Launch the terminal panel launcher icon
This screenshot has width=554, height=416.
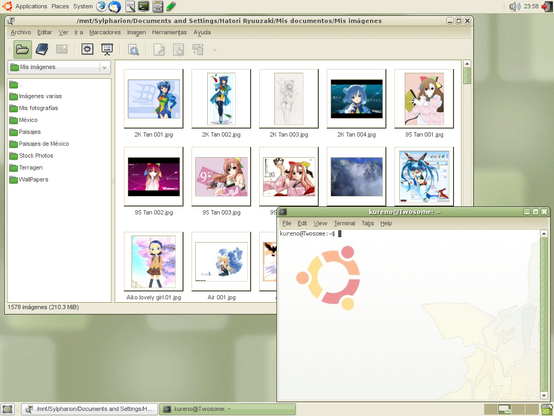tap(143, 6)
